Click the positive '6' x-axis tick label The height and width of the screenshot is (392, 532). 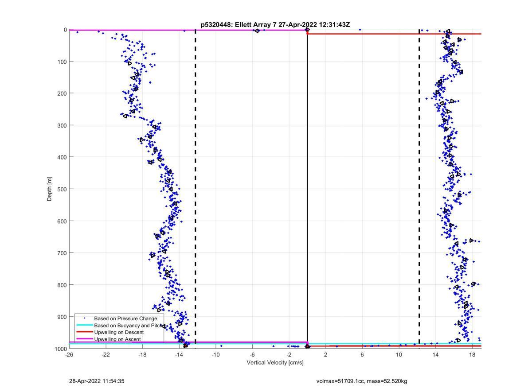(x=362, y=355)
